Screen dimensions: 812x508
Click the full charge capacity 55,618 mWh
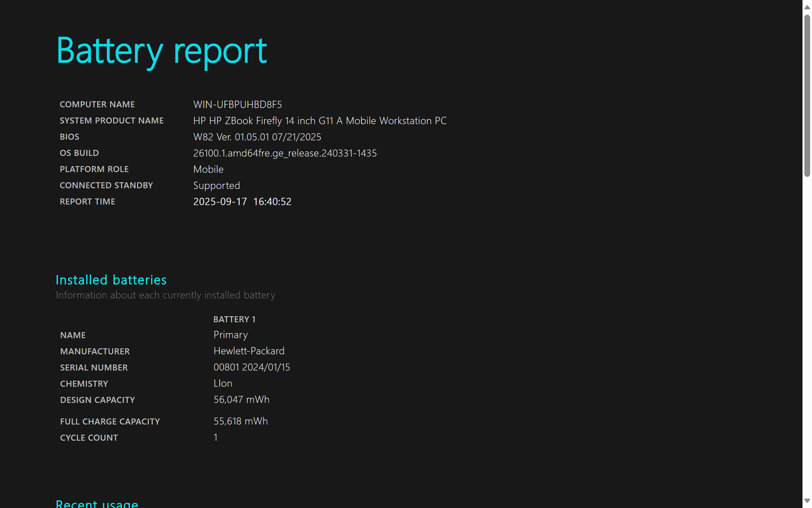click(x=241, y=422)
